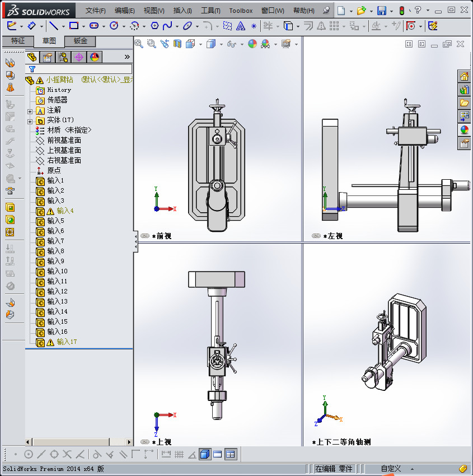
Task: Open the View Orientation dropdown arrow
Action: (200, 45)
